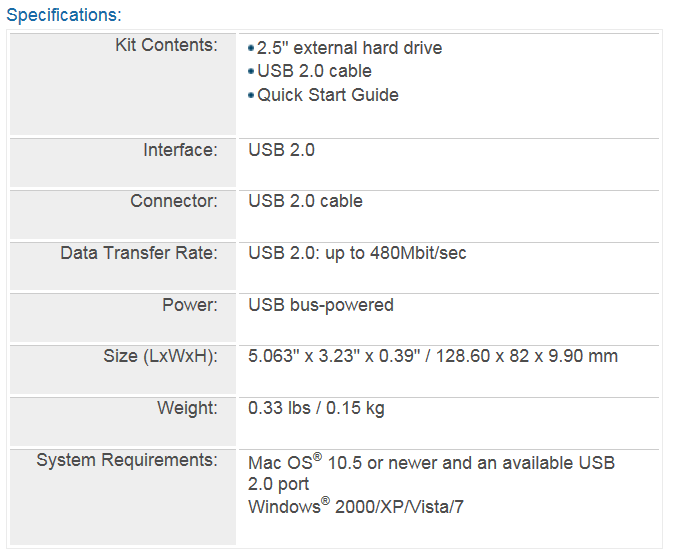Select the Interface row label
This screenshot has width=674, height=550.
click(181, 150)
